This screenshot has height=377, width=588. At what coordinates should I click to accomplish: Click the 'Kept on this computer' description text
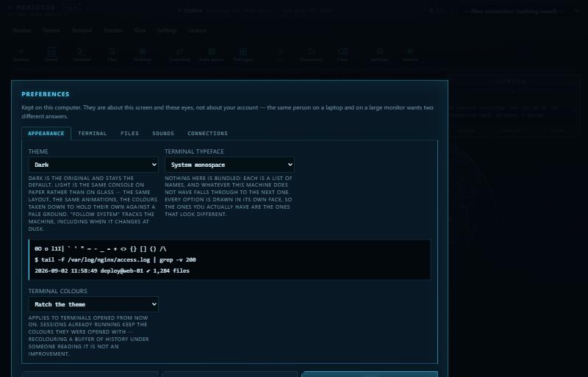228,112
